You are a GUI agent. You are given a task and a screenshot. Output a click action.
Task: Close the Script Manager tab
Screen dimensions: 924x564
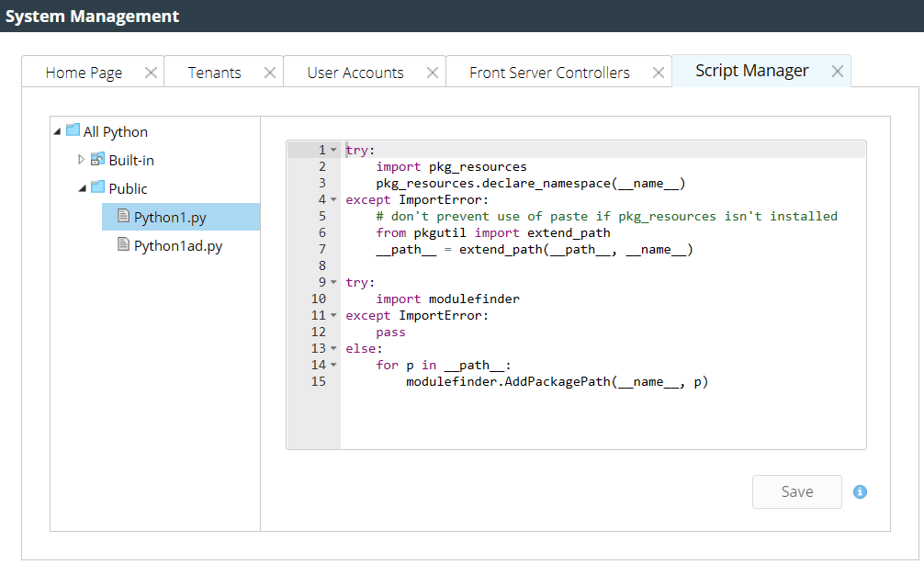pyautogui.click(x=837, y=72)
